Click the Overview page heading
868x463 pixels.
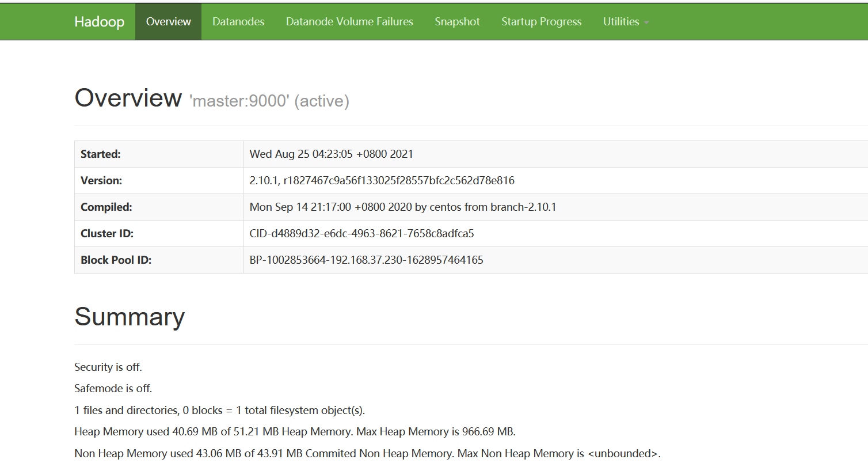[128, 98]
